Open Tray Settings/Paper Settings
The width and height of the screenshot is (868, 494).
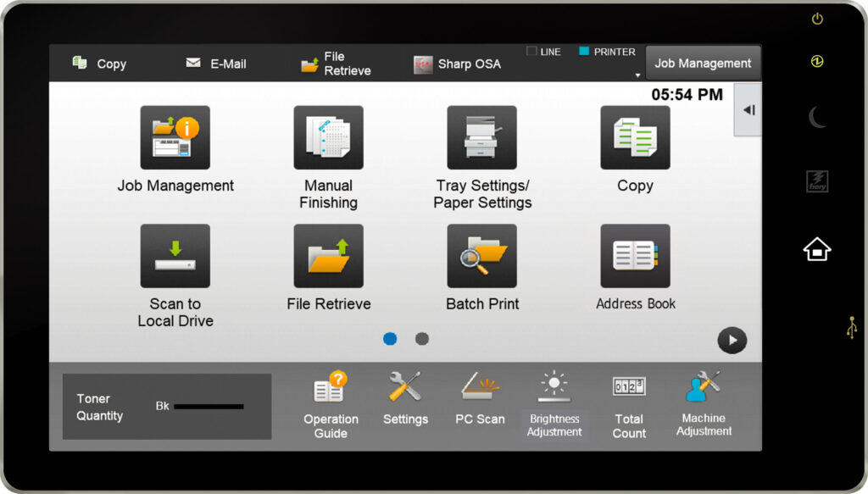pos(481,137)
